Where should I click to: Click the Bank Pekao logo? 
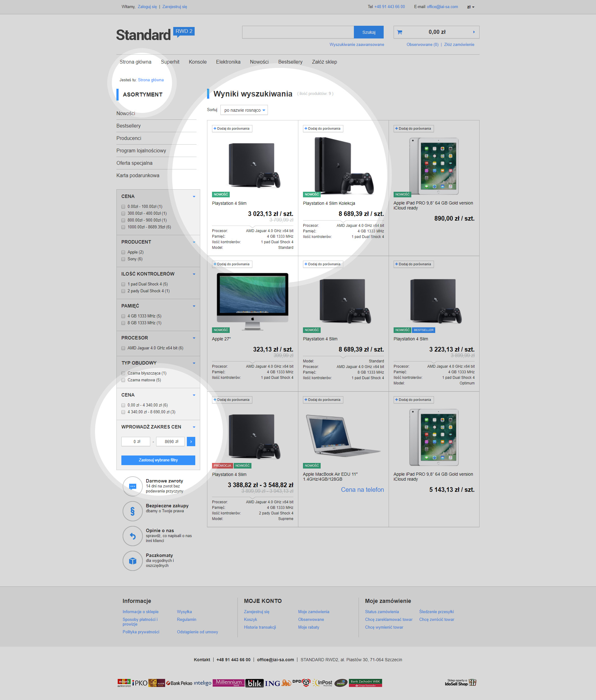click(179, 683)
